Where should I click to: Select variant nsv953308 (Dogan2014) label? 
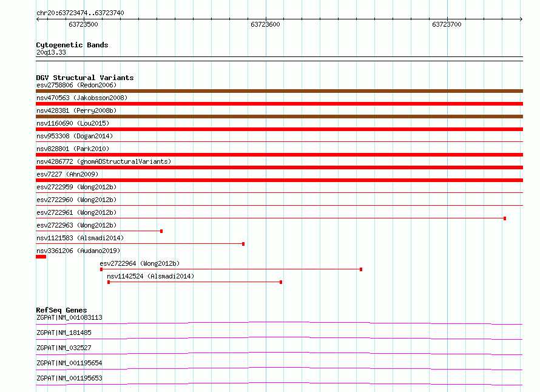(75, 136)
